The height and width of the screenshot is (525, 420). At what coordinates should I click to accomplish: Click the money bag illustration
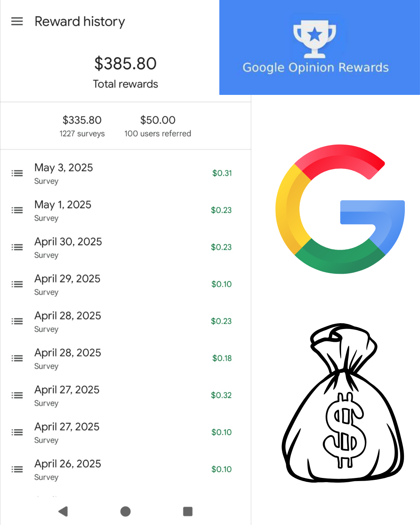pyautogui.click(x=343, y=403)
